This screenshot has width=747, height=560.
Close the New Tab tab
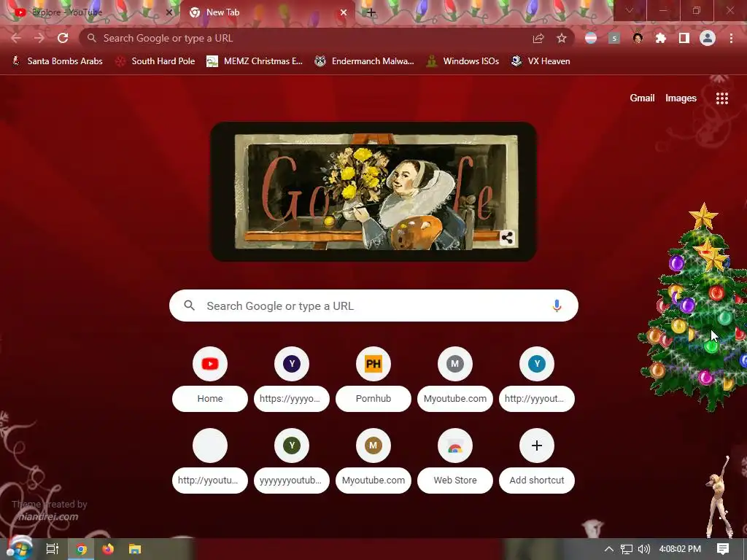[x=344, y=12]
